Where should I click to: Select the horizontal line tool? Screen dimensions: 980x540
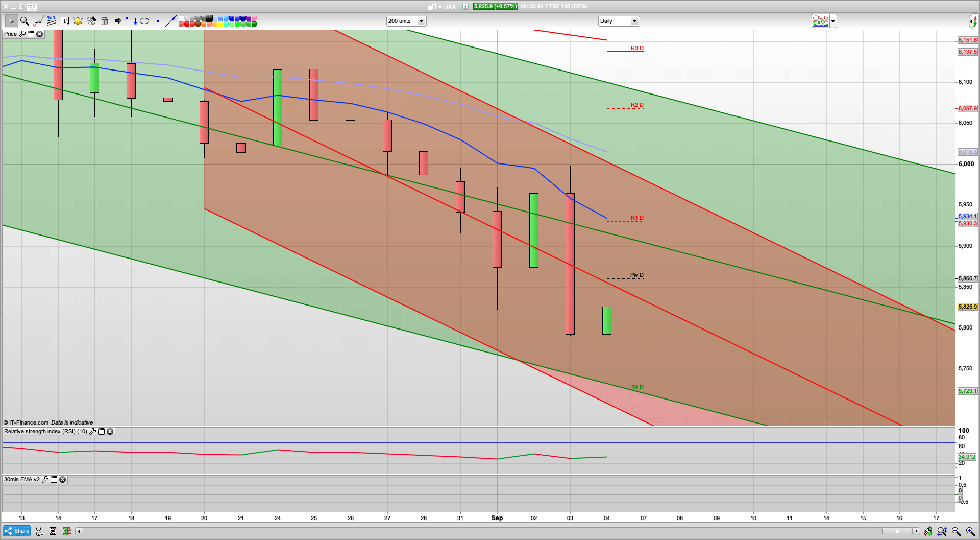158,21
